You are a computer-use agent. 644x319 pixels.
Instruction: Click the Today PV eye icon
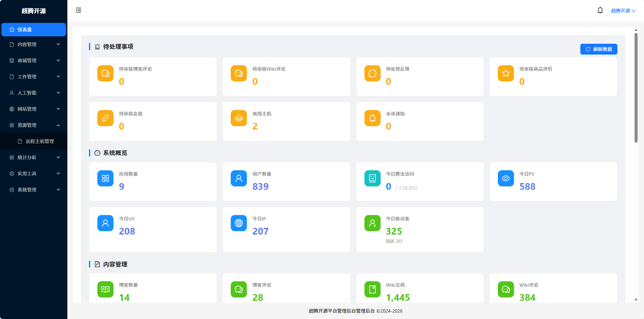506,178
